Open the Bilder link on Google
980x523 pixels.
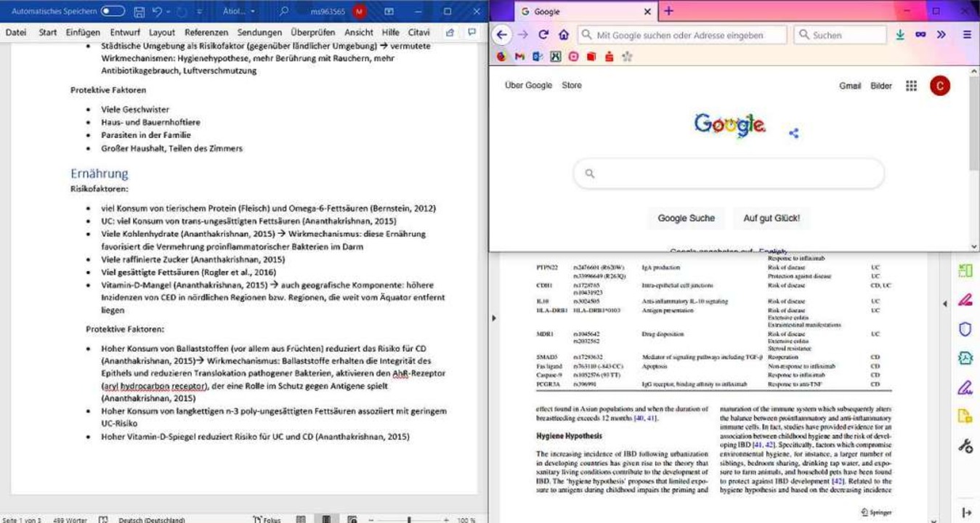click(881, 86)
